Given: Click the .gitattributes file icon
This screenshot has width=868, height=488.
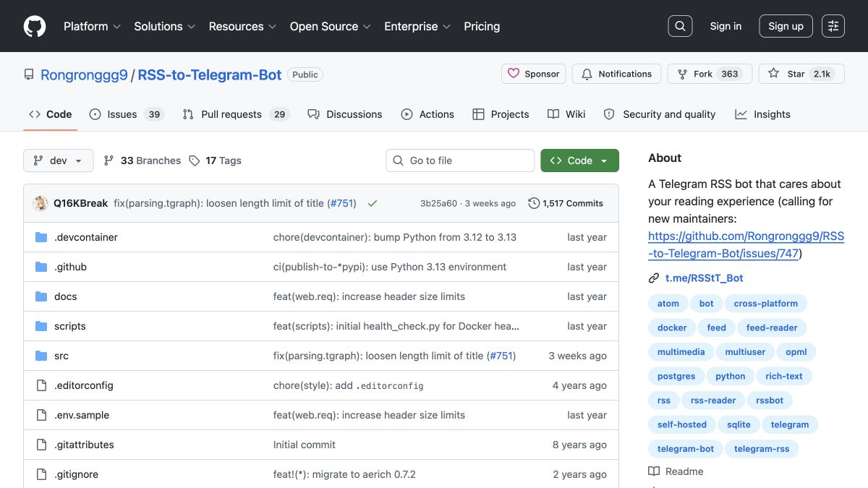Looking at the screenshot, I should tap(41, 445).
